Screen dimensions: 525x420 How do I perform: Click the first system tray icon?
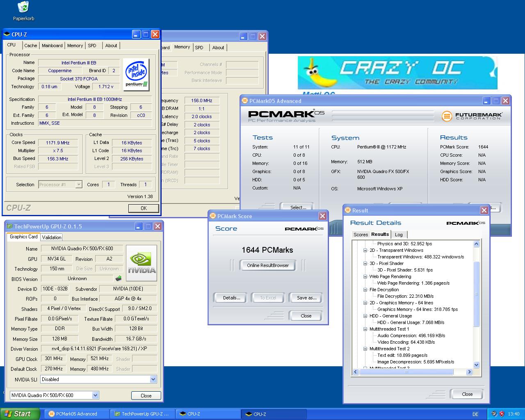(494, 414)
